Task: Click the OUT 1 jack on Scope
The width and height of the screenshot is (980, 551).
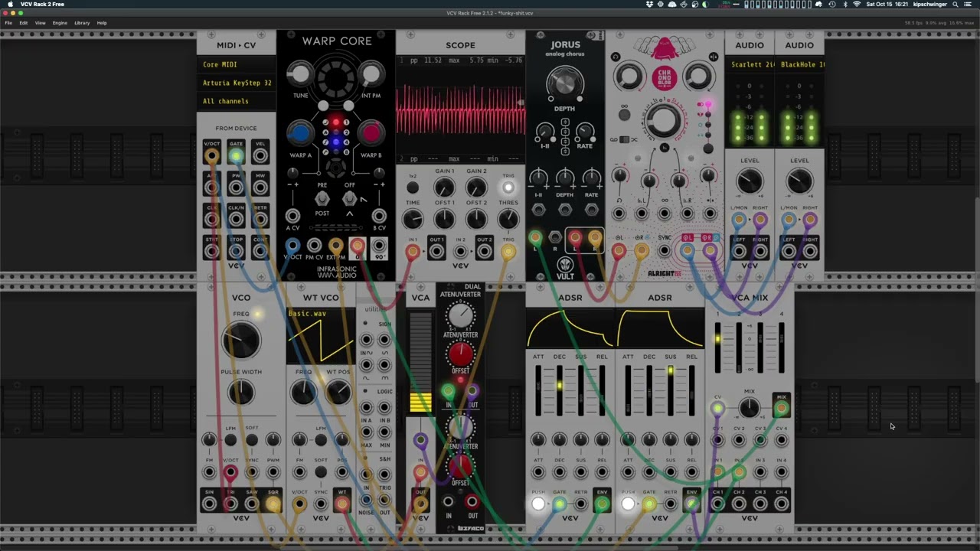Action: [436, 251]
